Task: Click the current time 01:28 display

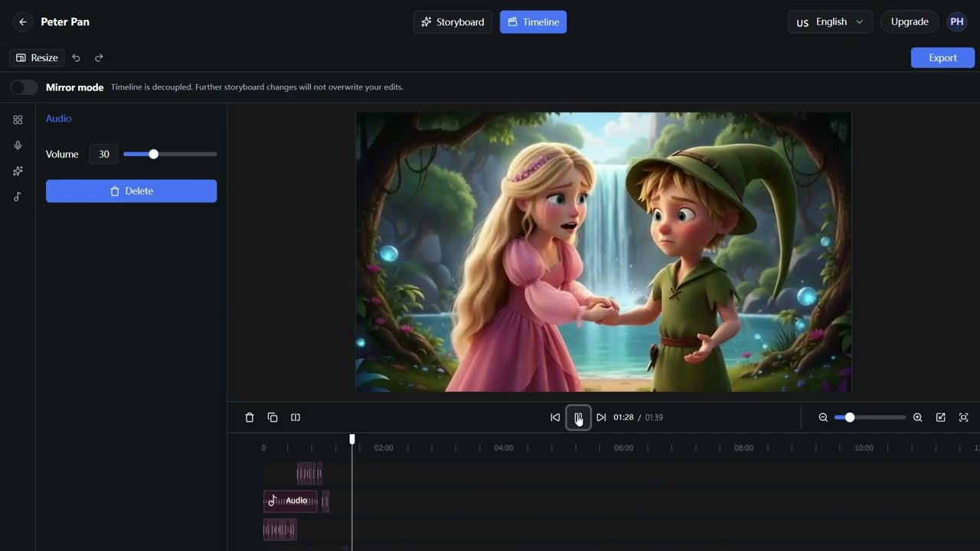Action: [x=623, y=417]
